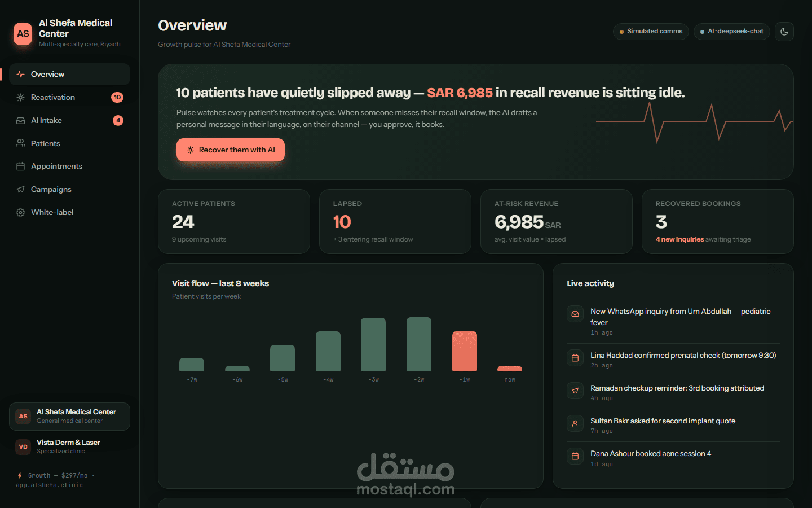Switch to Al Shefa Medical Center clinic
812x508 pixels.
[x=69, y=417]
